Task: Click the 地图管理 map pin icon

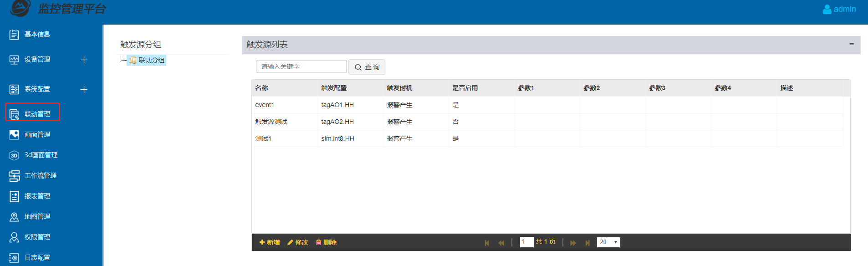Action: (14, 217)
